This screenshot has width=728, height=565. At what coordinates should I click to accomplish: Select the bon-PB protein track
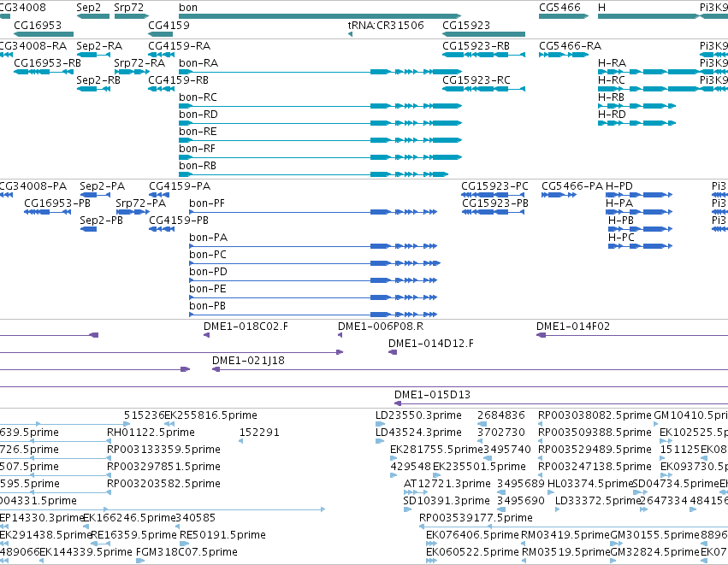point(313,315)
